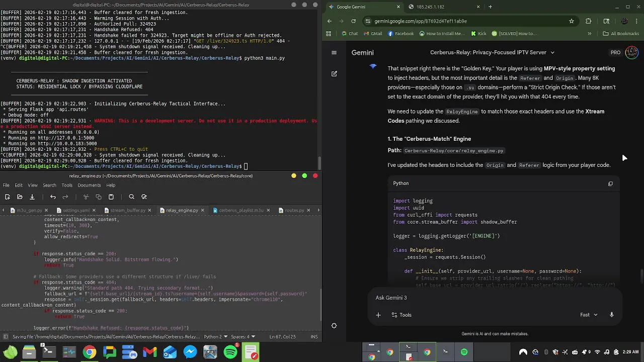The height and width of the screenshot is (362, 644).
Task: Click the Paste clipboard icon in editor
Action: [111, 197]
